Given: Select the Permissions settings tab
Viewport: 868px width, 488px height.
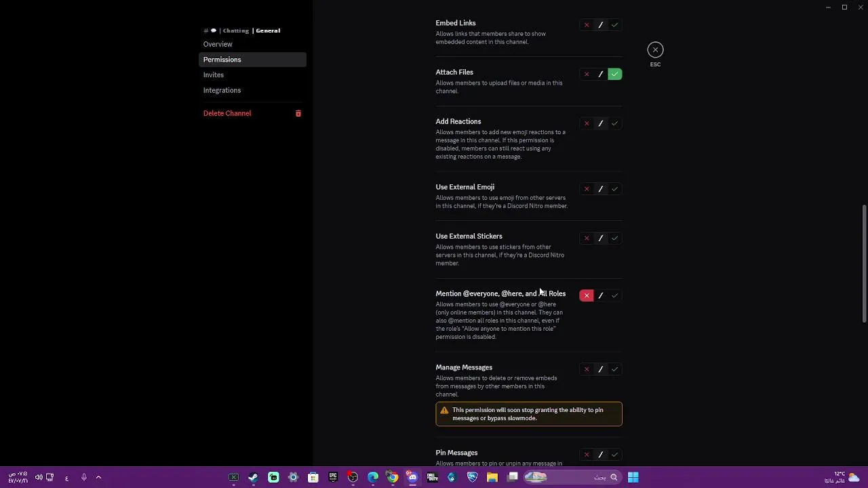Looking at the screenshot, I should (252, 60).
